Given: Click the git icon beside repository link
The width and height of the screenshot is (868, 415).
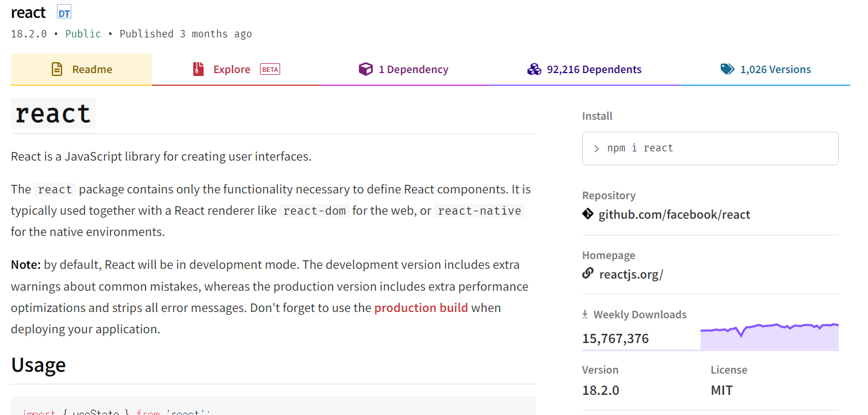Looking at the screenshot, I should pyautogui.click(x=588, y=214).
